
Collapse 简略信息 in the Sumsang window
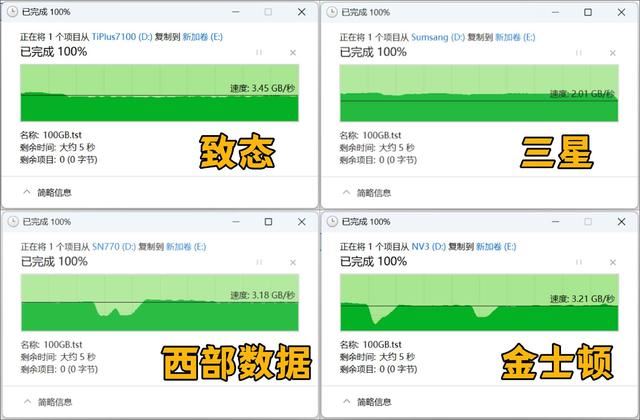(x=367, y=193)
